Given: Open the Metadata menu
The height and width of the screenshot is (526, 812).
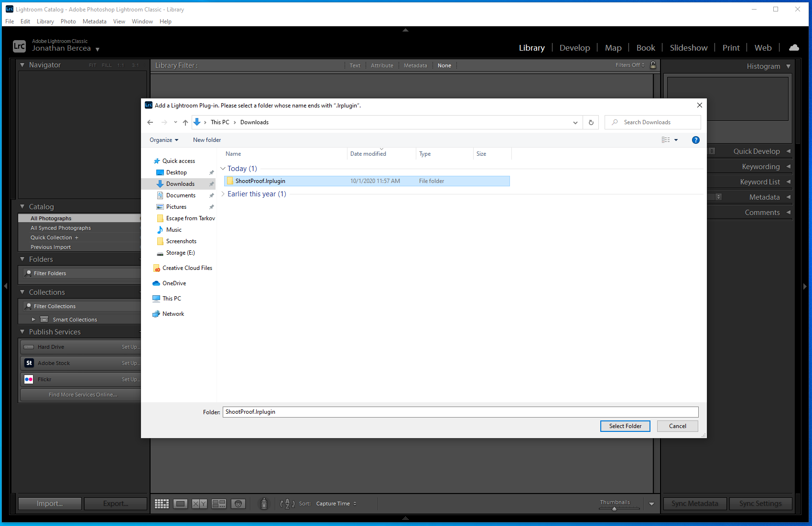Looking at the screenshot, I should [x=95, y=21].
